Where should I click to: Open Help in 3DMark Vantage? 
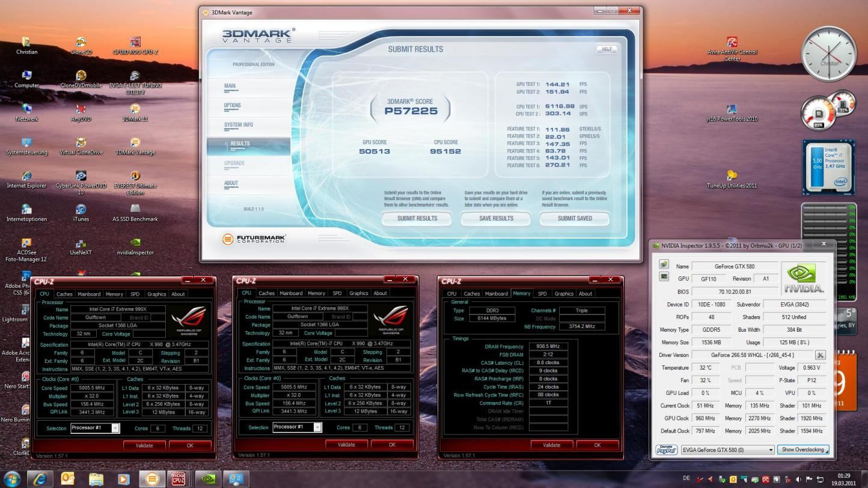(x=607, y=49)
